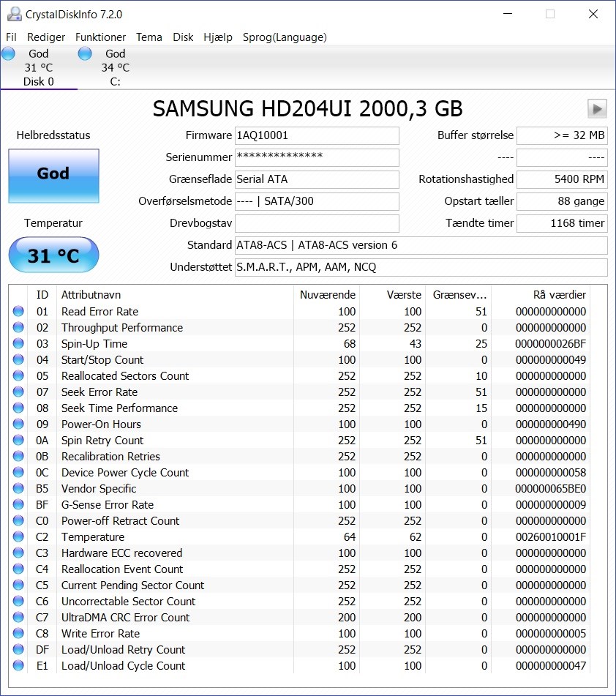Click status icon for Reallocation Event Count
Screen dimensions: 616x696
(18, 569)
